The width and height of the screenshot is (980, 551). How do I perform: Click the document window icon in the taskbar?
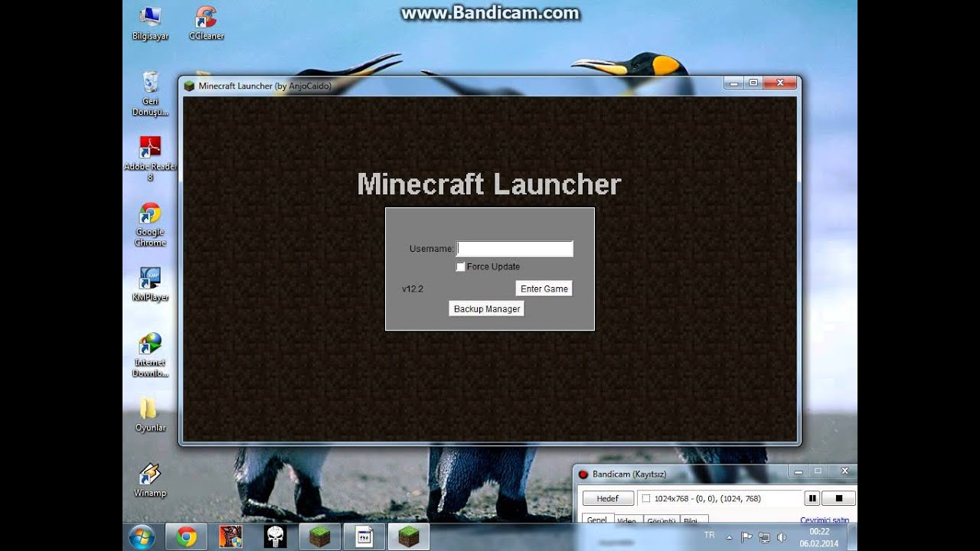click(x=364, y=536)
